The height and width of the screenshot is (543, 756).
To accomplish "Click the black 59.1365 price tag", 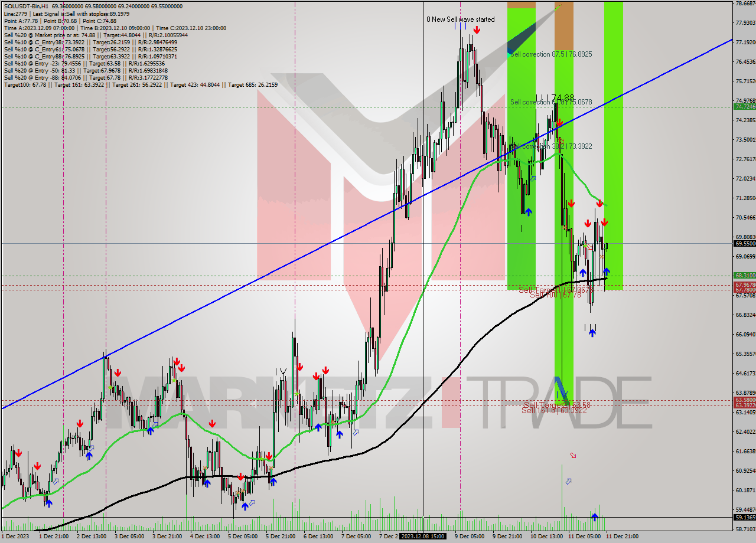I will point(745,518).
